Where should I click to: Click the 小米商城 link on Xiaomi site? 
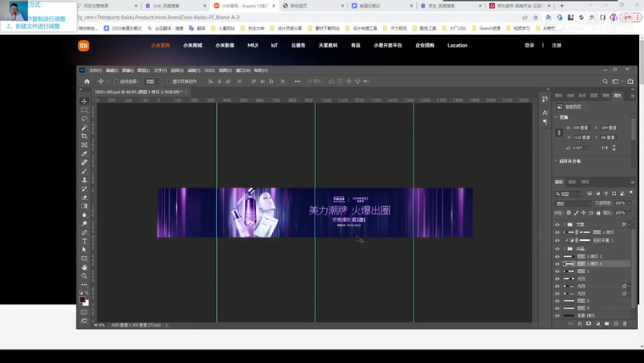193,46
